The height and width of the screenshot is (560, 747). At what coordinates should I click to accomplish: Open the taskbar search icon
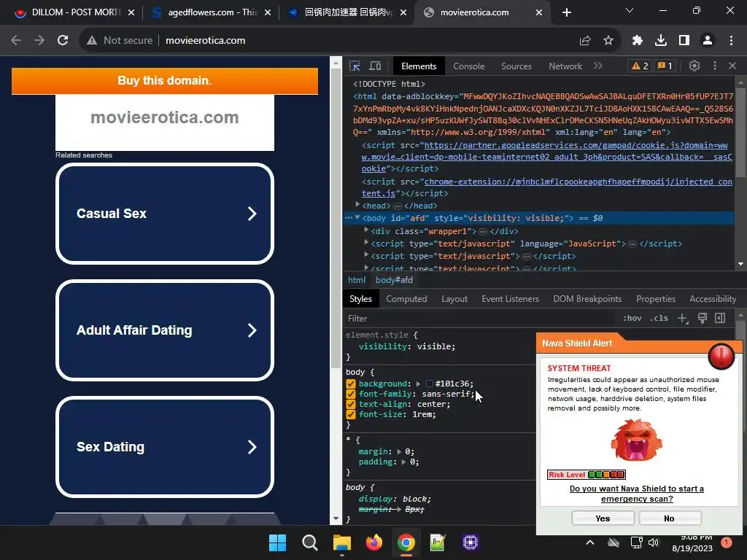(309, 542)
